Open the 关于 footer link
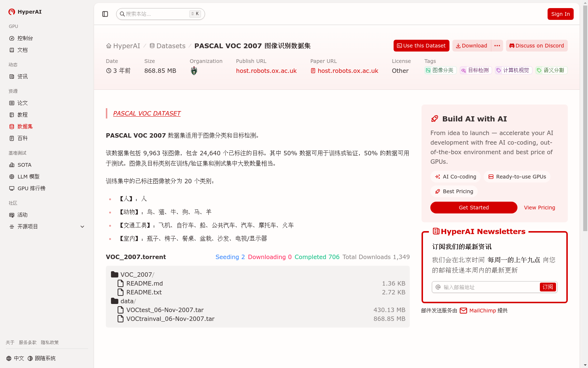This screenshot has width=588, height=368. 10,343
